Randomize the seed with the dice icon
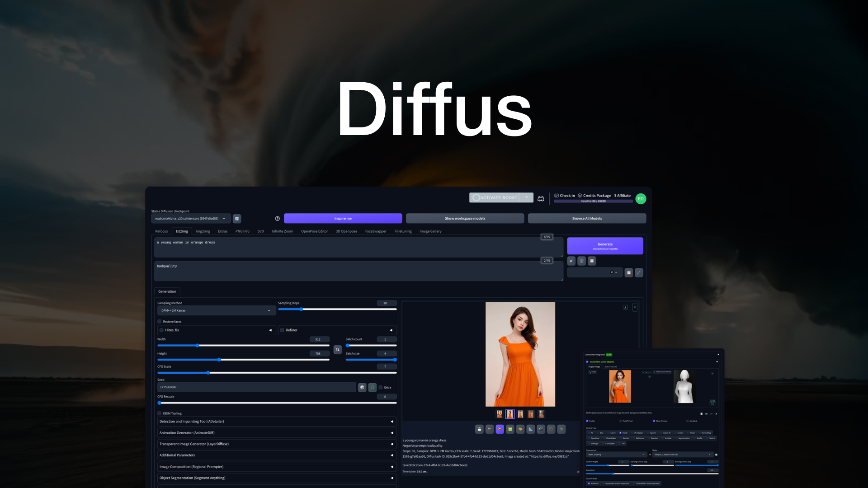 coord(362,387)
